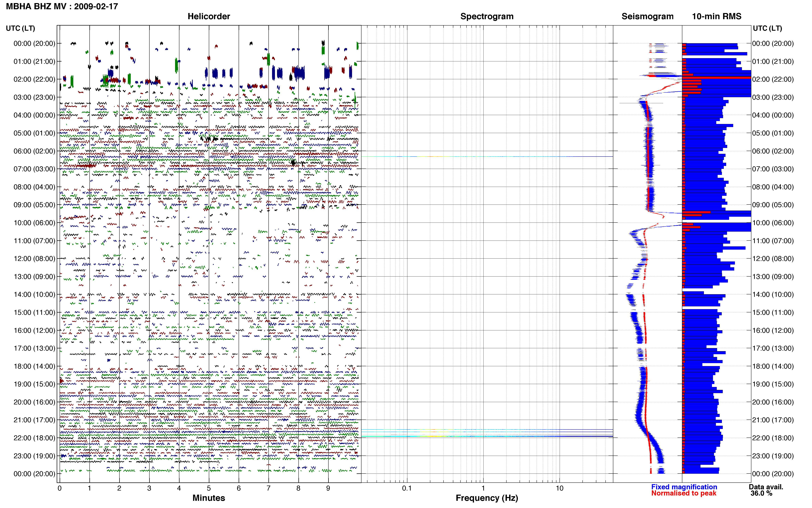Click "11:00 (07:00)" on the left time axis
Screen dimensions: 812x508
(x=34, y=241)
